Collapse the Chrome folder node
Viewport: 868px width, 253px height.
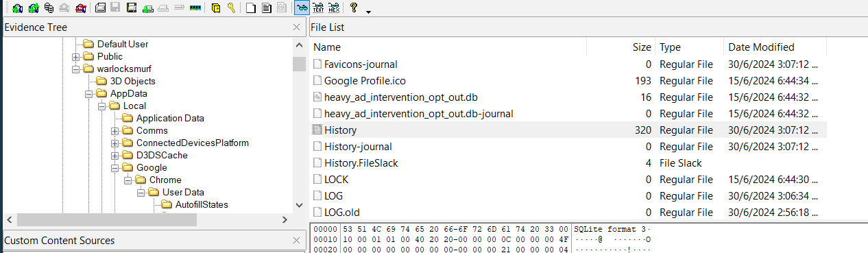click(x=128, y=180)
